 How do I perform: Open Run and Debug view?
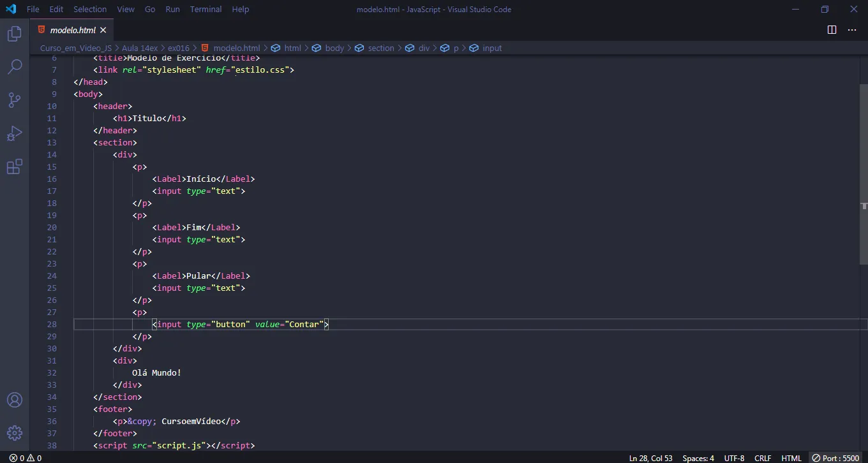14,133
